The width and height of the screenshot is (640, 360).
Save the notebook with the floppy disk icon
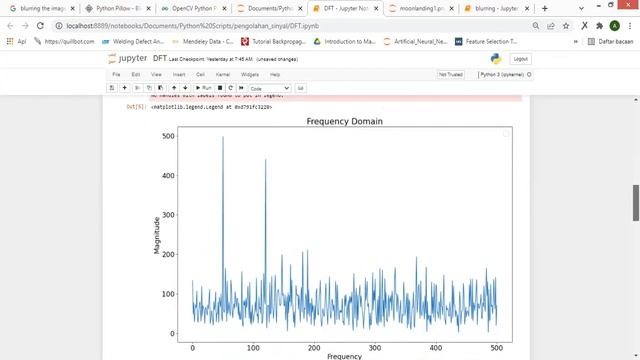(x=111, y=88)
